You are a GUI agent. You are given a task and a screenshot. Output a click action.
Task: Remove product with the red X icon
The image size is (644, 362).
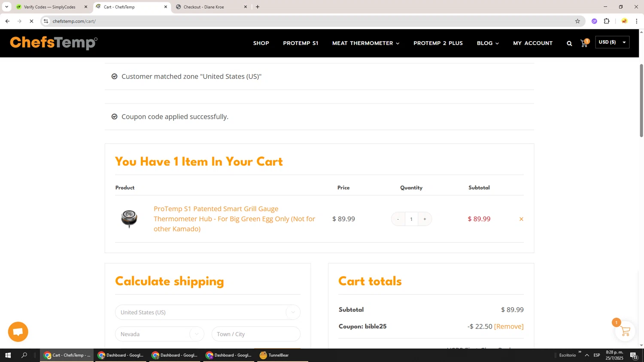[x=521, y=219]
